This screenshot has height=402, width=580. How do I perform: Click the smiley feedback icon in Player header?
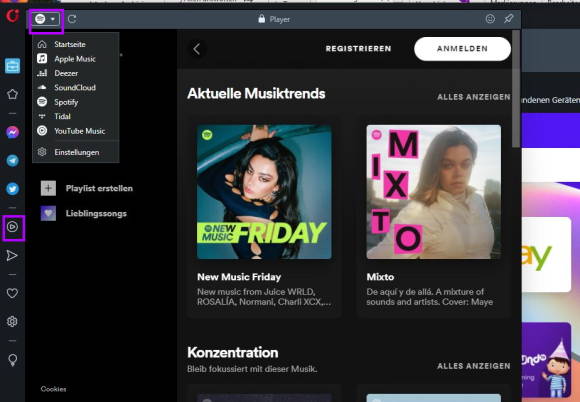pyautogui.click(x=490, y=19)
